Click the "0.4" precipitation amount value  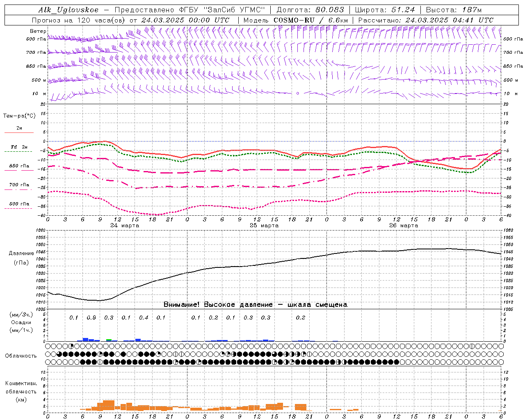tap(144, 317)
